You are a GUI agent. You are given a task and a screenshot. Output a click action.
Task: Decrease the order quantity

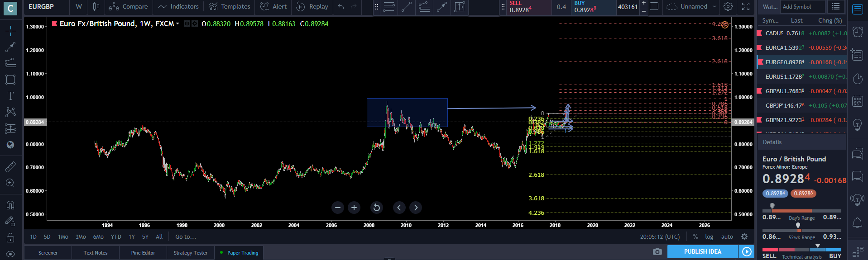(644, 10)
